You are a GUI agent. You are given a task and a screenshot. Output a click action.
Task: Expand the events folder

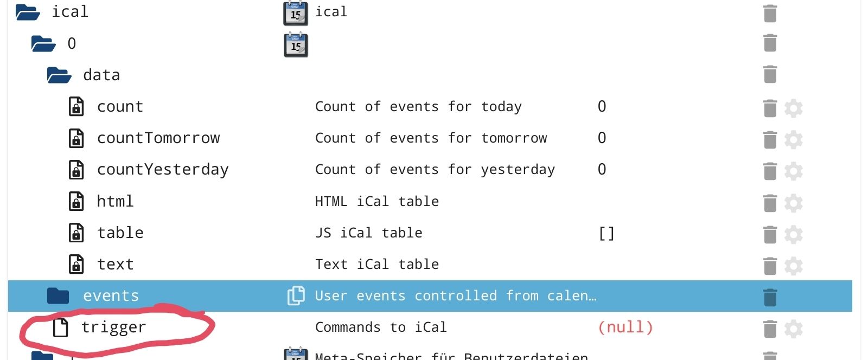tap(58, 295)
